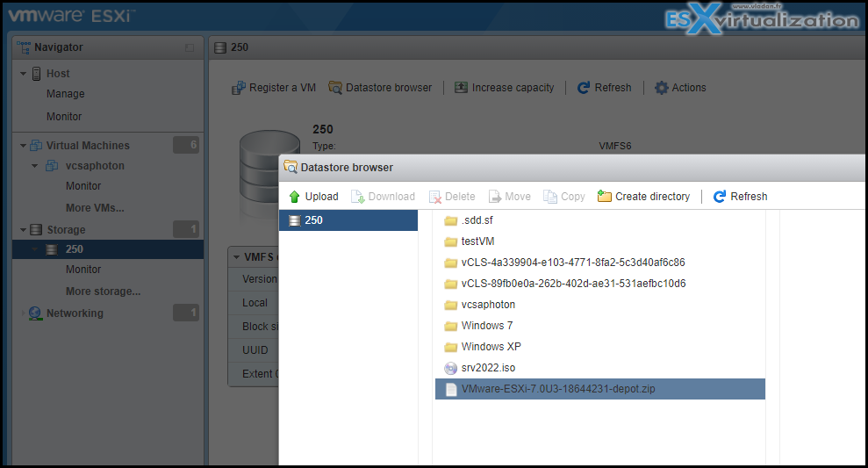Click Register a VM label
This screenshot has width=868, height=468.
pos(283,88)
